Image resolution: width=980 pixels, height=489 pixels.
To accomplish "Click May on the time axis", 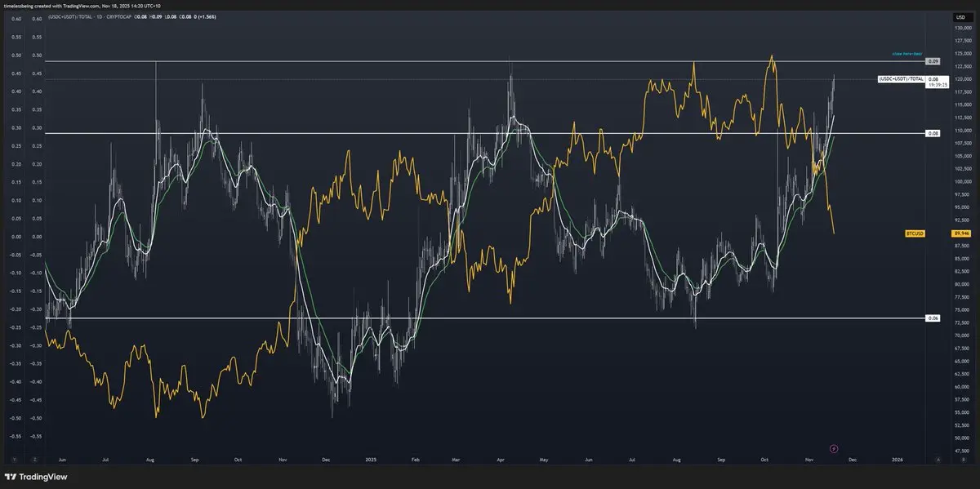I will [x=543, y=460].
